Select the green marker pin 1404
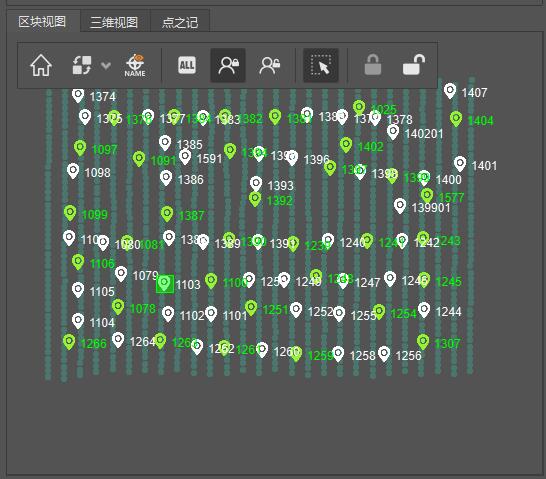Screen dimensions: 546x479 tap(456, 119)
